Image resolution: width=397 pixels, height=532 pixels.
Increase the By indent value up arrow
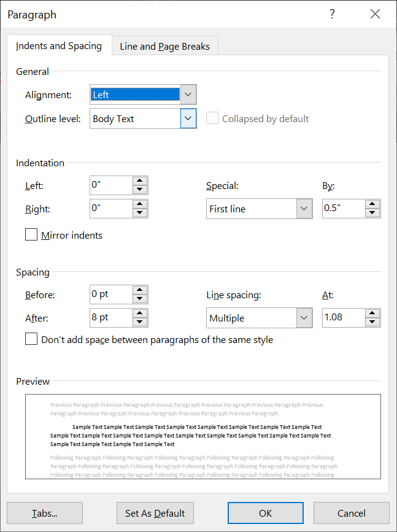point(372,204)
